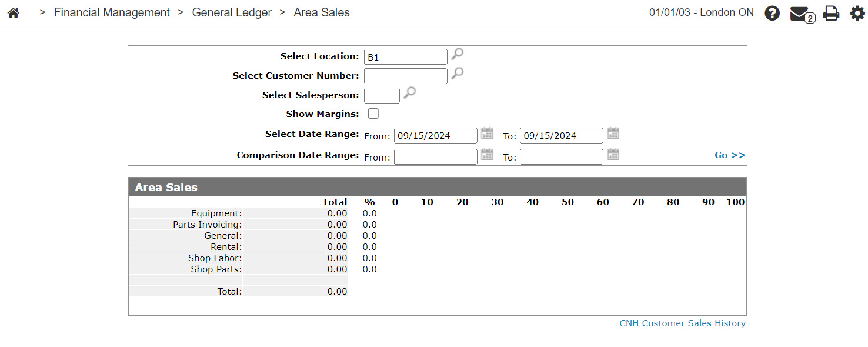The height and width of the screenshot is (347, 868).
Task: Click the Shop Labor row label
Action: 215,258
